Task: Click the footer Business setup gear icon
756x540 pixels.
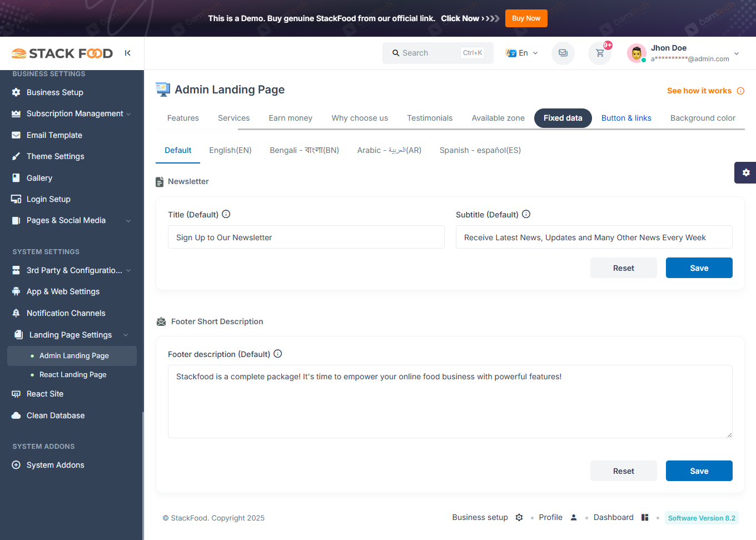Action: coord(519,517)
